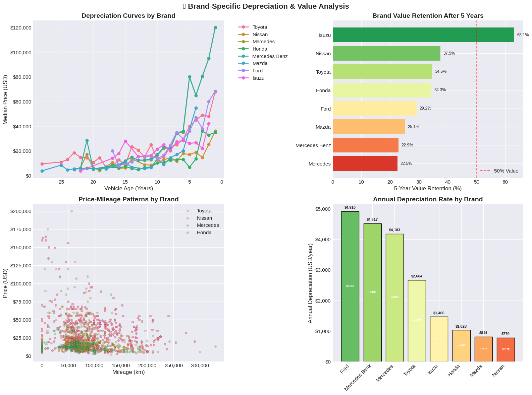Image resolution: width=532 pixels, height=395 pixels.
Task: Click the $4,910 label above Ford bar
Action: (x=350, y=208)
